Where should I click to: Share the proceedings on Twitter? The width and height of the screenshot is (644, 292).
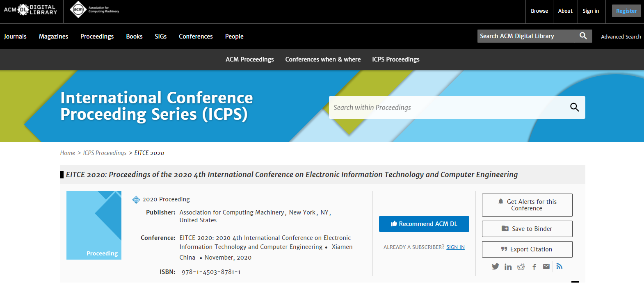496,267
